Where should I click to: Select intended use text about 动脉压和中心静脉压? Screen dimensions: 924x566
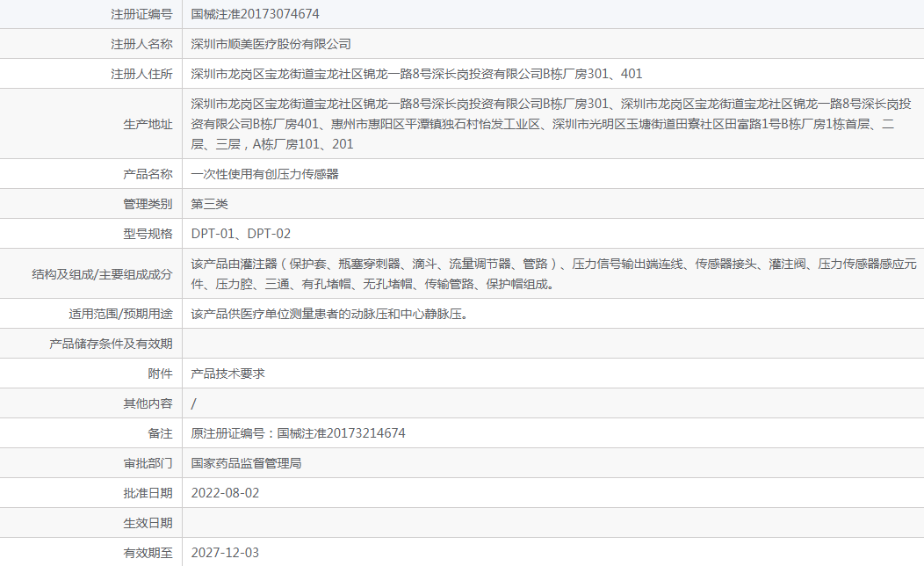(x=330, y=315)
